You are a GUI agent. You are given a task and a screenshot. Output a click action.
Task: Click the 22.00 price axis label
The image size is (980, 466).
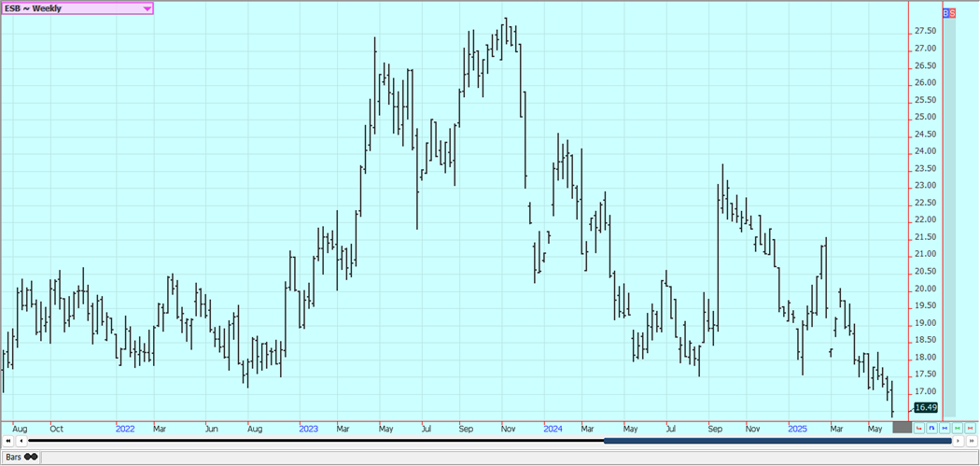point(925,220)
